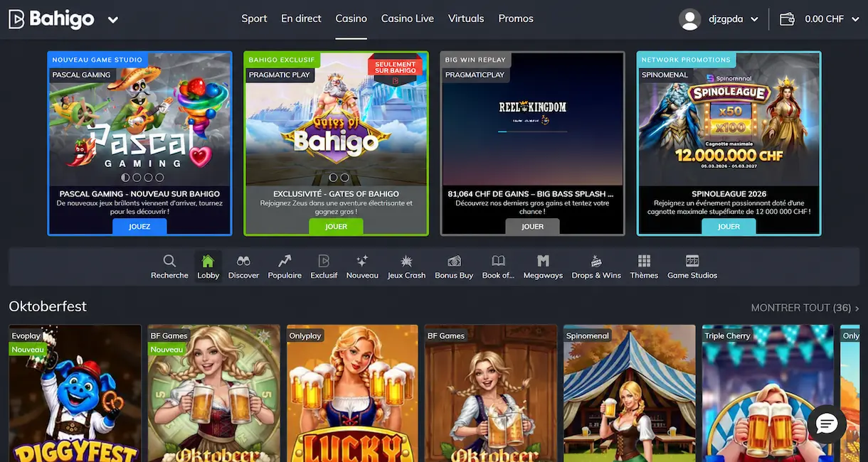
Task: Click the NOUVEAU GAME STUDIO label
Action: click(x=97, y=60)
